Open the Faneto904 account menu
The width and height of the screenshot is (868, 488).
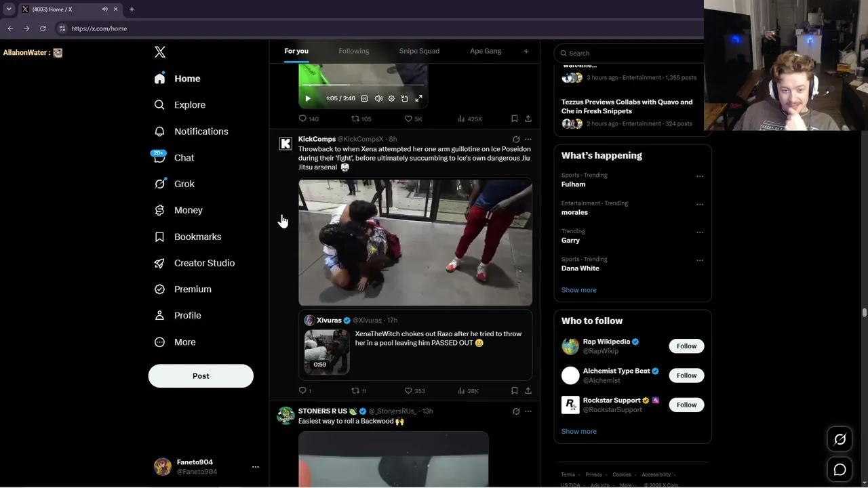click(207, 467)
